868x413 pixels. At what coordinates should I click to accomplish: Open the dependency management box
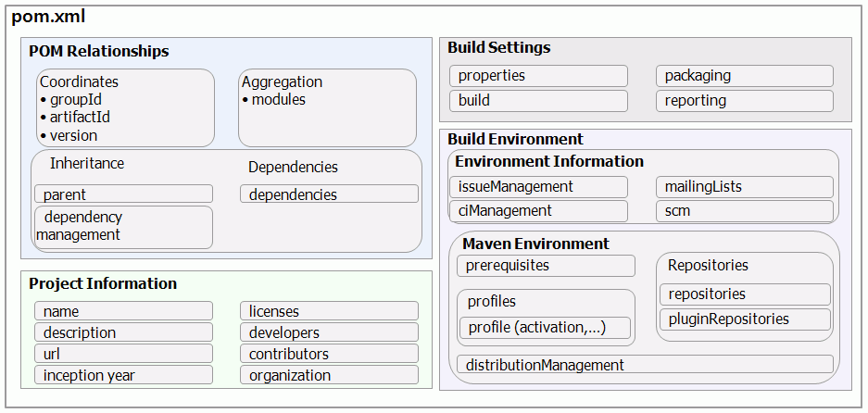click(123, 227)
